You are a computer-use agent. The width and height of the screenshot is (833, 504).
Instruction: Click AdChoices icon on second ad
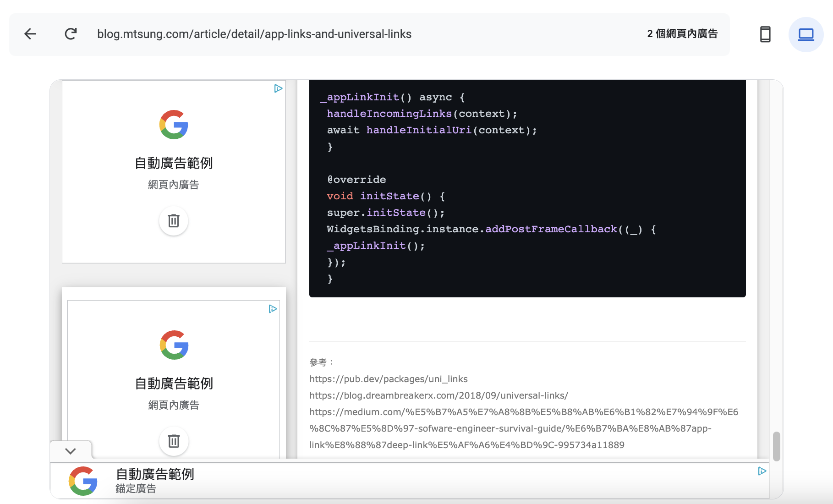coord(273,309)
